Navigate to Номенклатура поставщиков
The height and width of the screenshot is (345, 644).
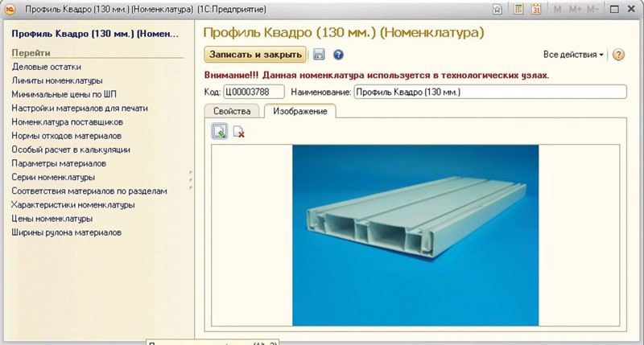(x=67, y=122)
